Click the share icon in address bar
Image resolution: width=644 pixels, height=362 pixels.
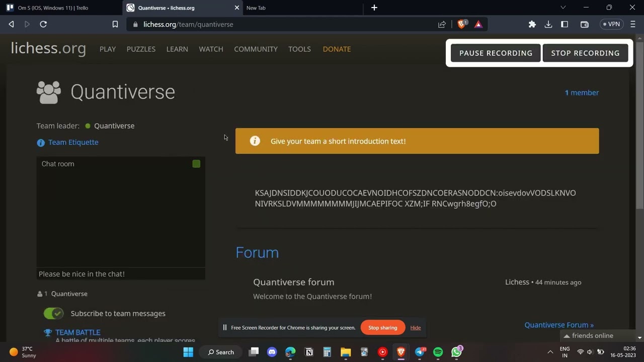click(x=442, y=24)
